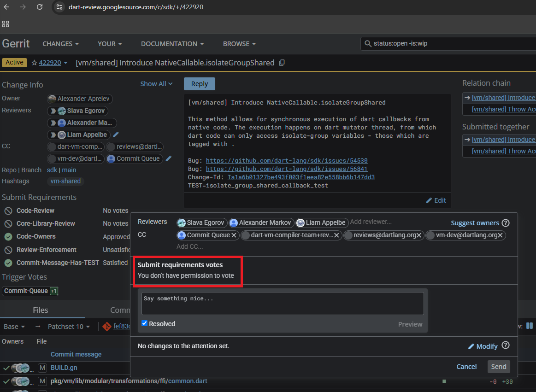Click the Code-Owners approved check icon

(x=8, y=236)
